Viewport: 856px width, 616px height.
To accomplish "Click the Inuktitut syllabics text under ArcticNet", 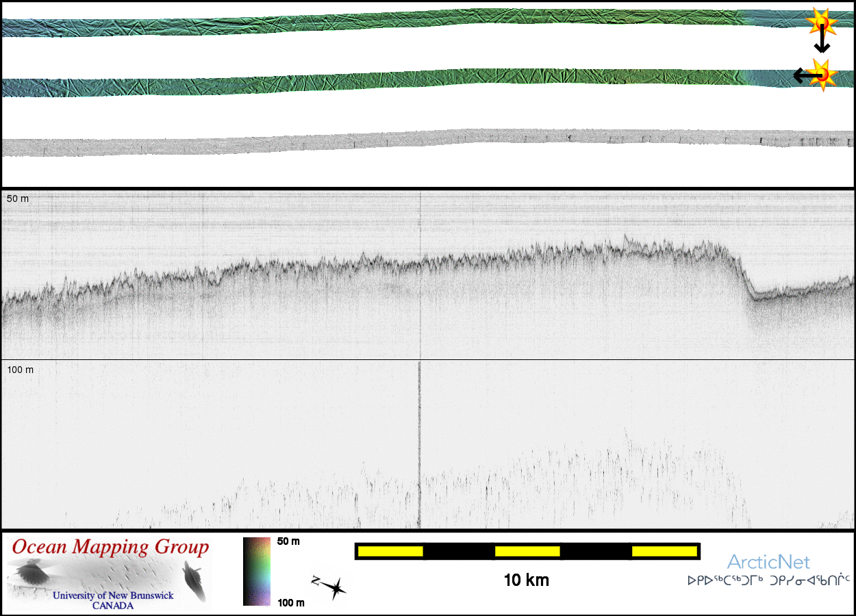I will click(x=768, y=581).
